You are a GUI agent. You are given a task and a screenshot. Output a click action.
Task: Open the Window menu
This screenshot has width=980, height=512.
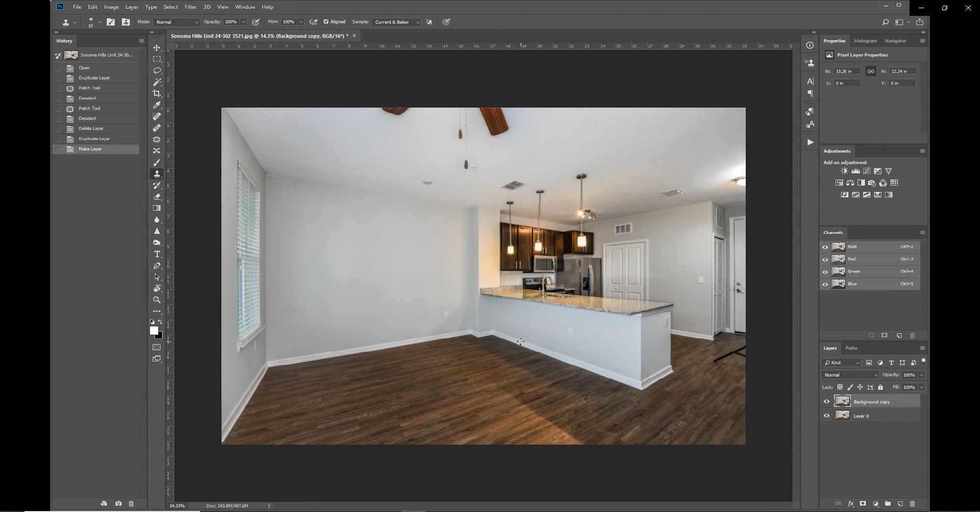(x=245, y=7)
